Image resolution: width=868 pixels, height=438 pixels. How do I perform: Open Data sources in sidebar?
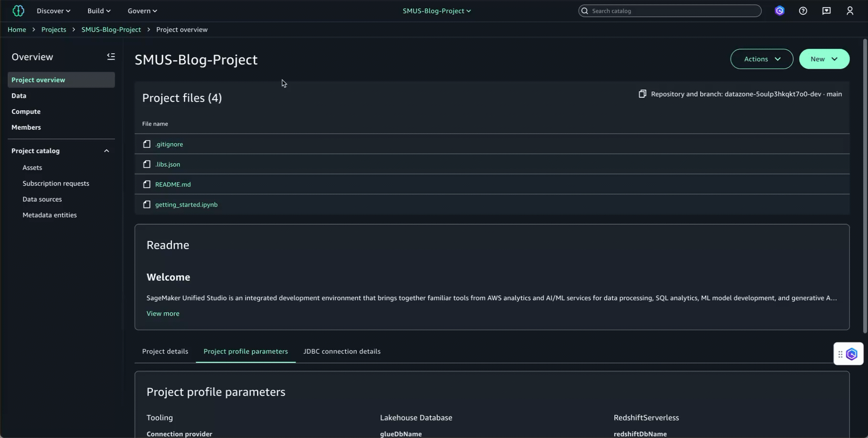42,199
